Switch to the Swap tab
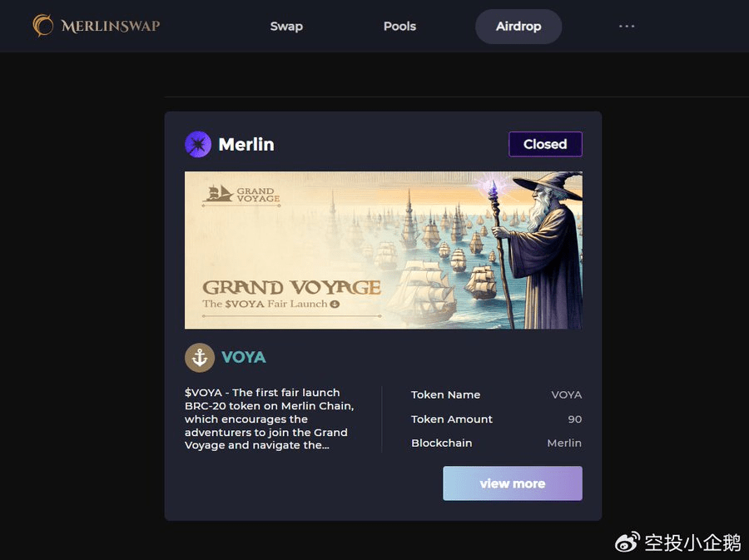The height and width of the screenshot is (560, 749). (x=286, y=27)
